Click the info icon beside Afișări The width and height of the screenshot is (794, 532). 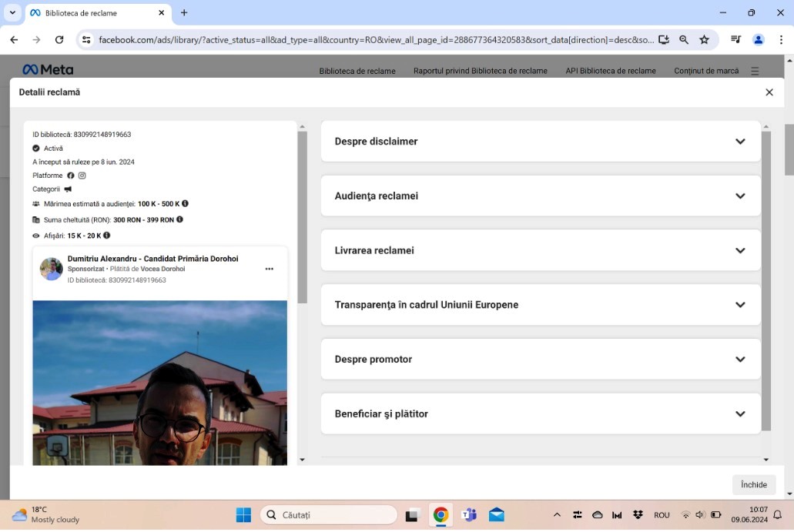click(x=107, y=236)
